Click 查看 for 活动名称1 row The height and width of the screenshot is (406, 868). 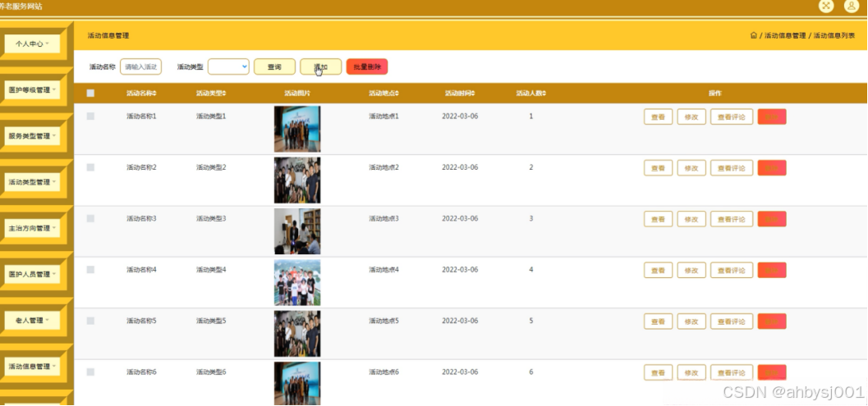point(659,116)
